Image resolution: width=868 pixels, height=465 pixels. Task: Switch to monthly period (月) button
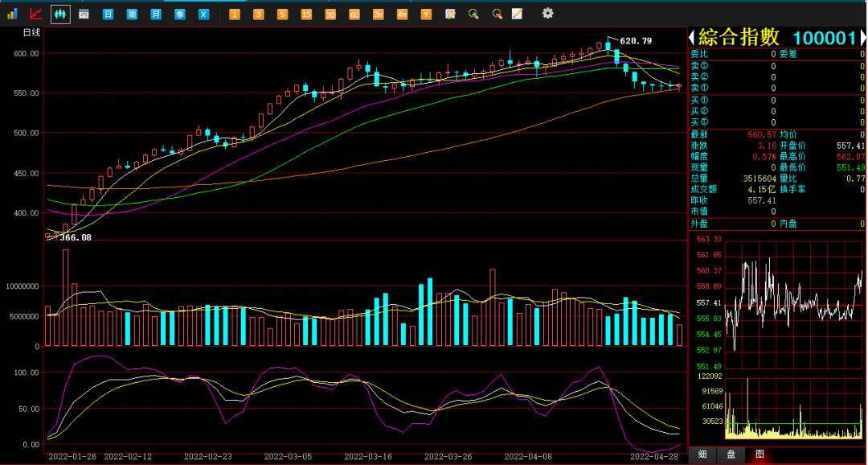pos(156,14)
